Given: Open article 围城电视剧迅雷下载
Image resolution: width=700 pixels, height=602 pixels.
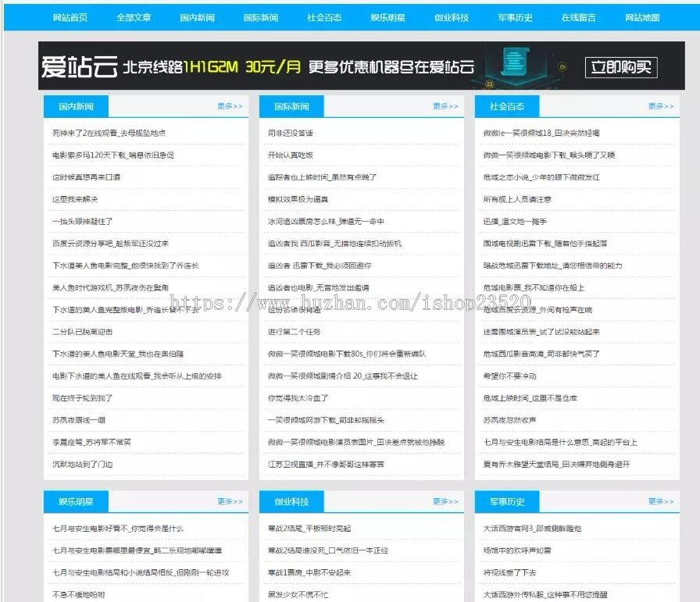Looking at the screenshot, I should click(x=545, y=243).
